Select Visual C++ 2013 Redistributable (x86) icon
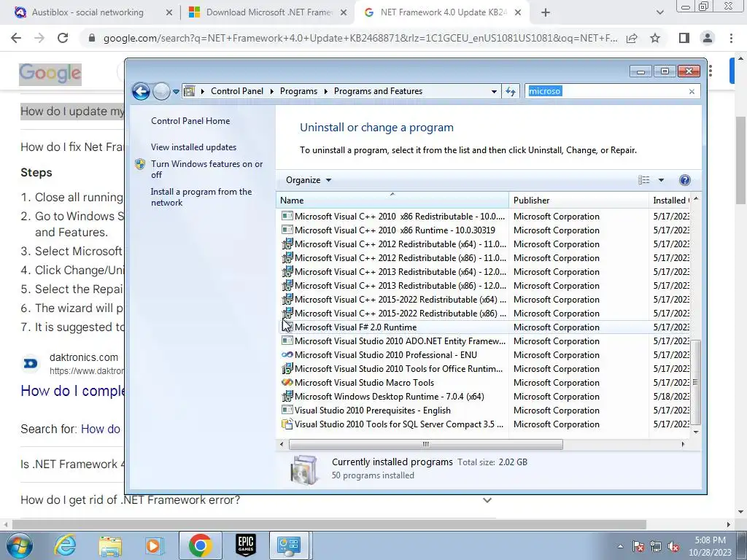This screenshot has width=747, height=560. tap(287, 285)
